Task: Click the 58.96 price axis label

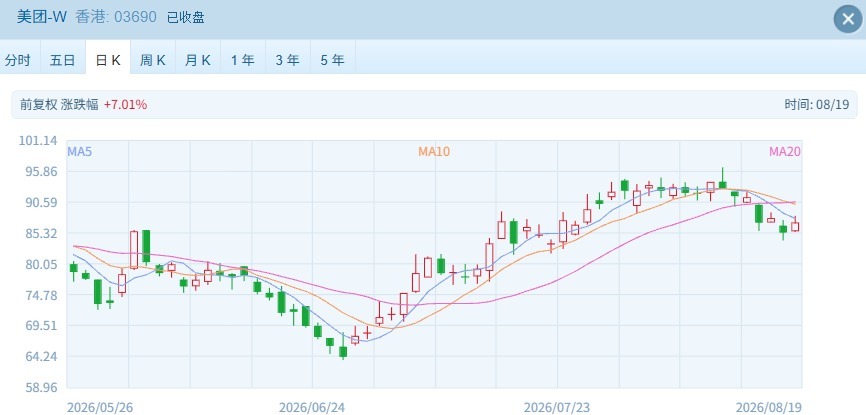Action: point(41,388)
